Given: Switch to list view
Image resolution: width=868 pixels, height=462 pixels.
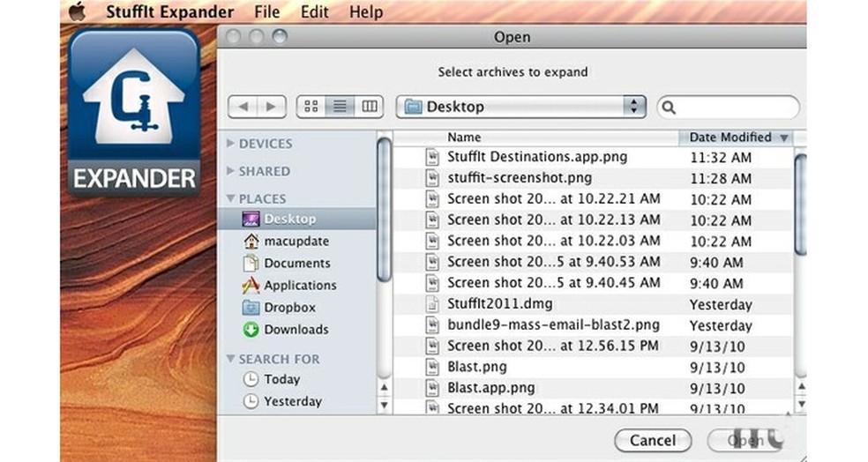Looking at the screenshot, I should [x=340, y=107].
